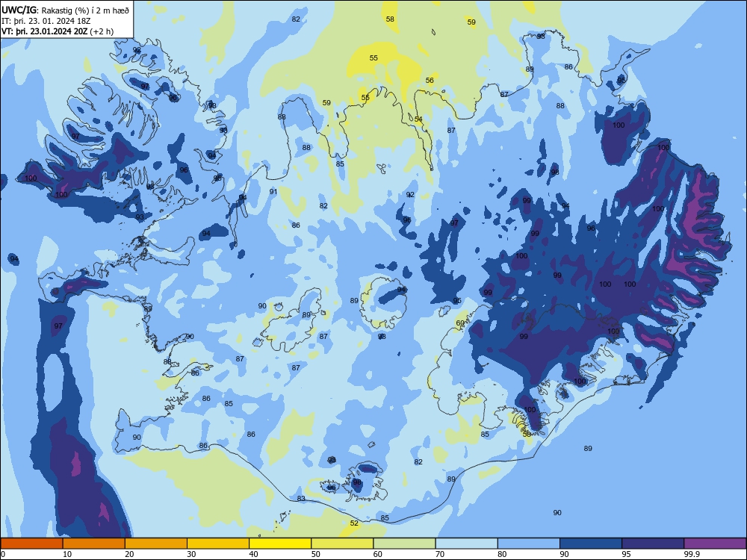This screenshot has width=747, height=560.
Task: Pick the bright yellow 40–50 legend swatch
Action: tap(280, 544)
